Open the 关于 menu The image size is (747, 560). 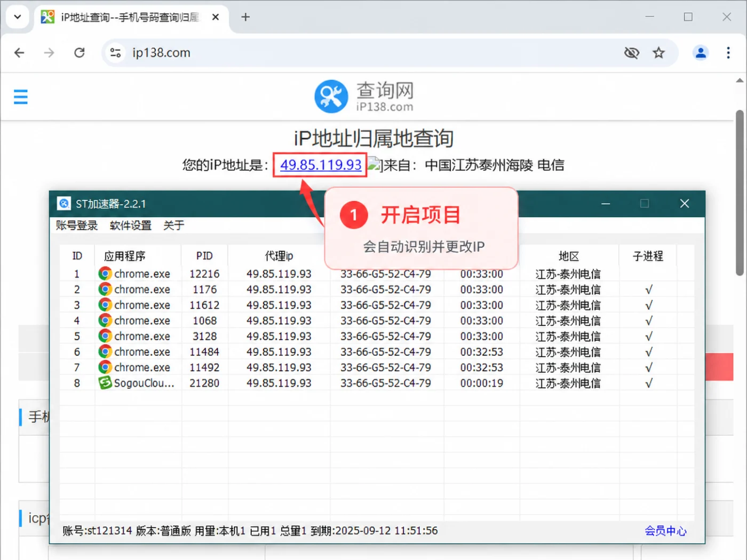point(174,226)
